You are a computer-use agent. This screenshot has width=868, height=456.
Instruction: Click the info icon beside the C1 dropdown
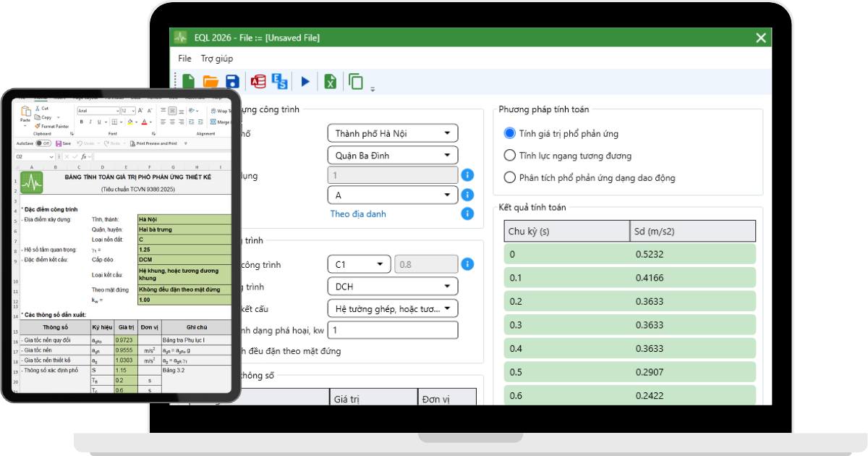pos(467,264)
